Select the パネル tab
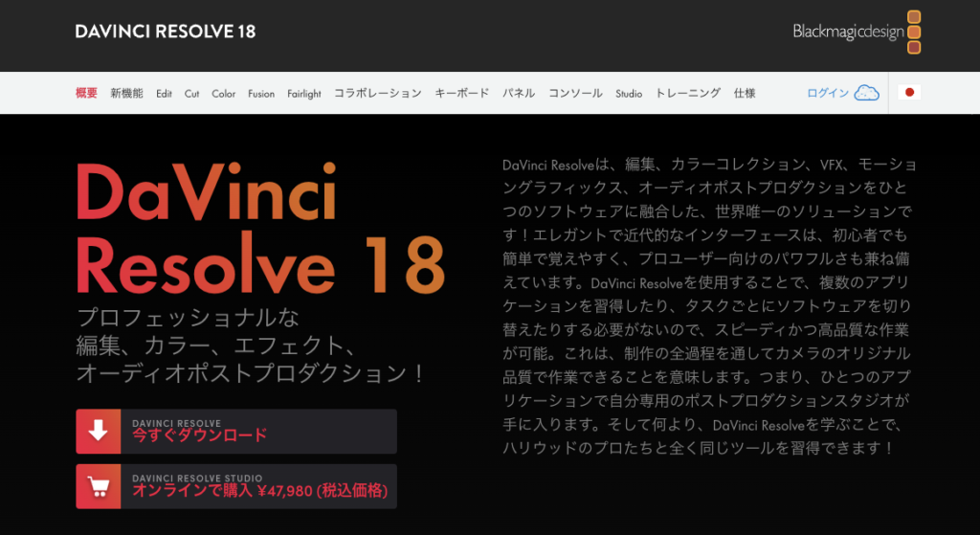Image resolution: width=980 pixels, height=535 pixels. 519,93
